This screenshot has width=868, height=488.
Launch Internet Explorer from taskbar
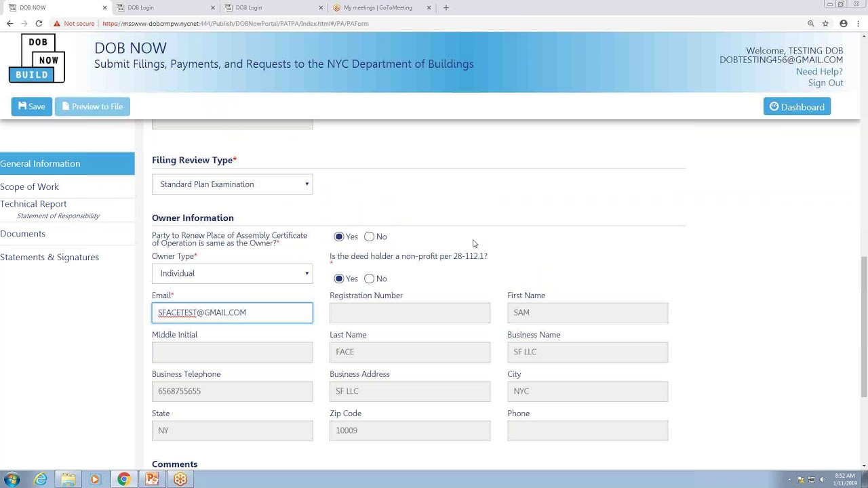[41, 479]
